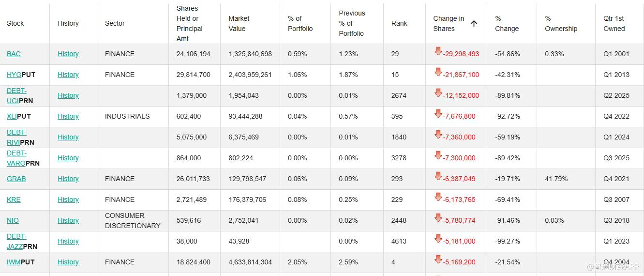
Task: Click the red down-arrow icon in IWM PUT row
Action: click(438, 260)
